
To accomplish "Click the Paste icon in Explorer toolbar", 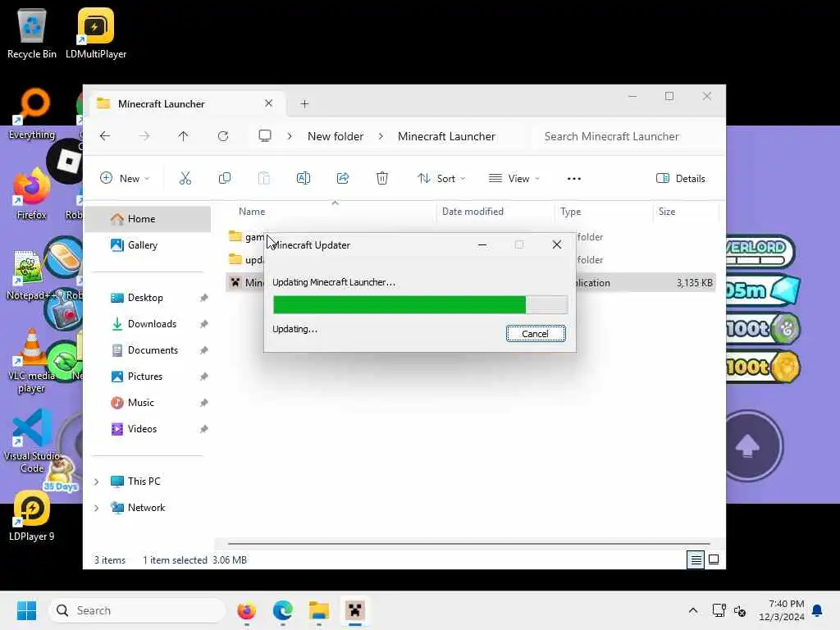I will click(x=263, y=178).
